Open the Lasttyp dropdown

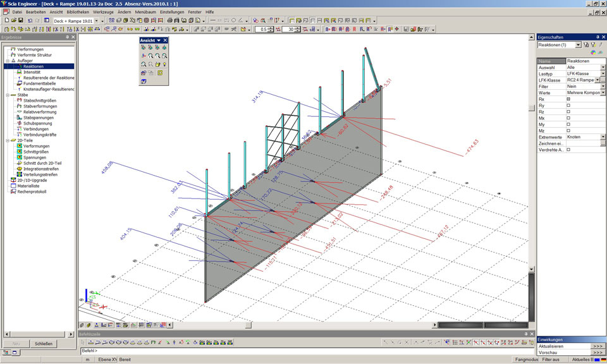pyautogui.click(x=603, y=74)
